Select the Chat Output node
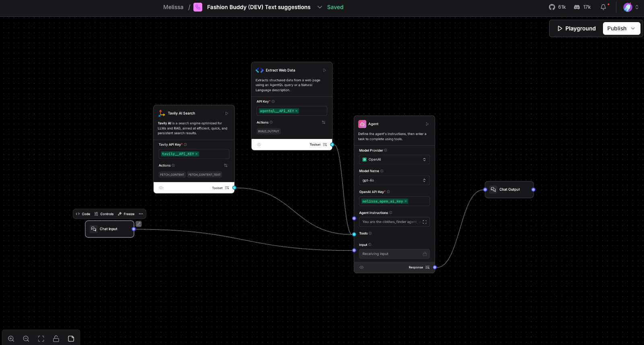Viewport: 644px width, 345px height. pyautogui.click(x=509, y=189)
